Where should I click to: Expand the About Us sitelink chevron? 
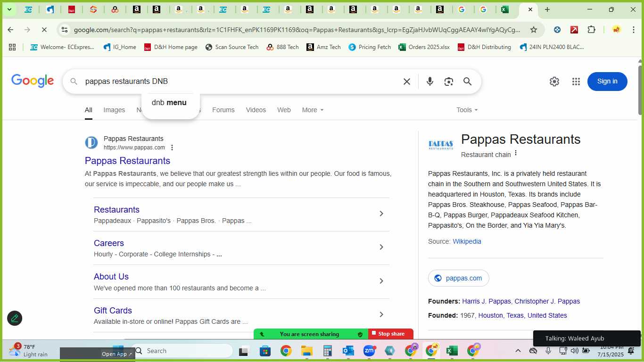pos(381,281)
